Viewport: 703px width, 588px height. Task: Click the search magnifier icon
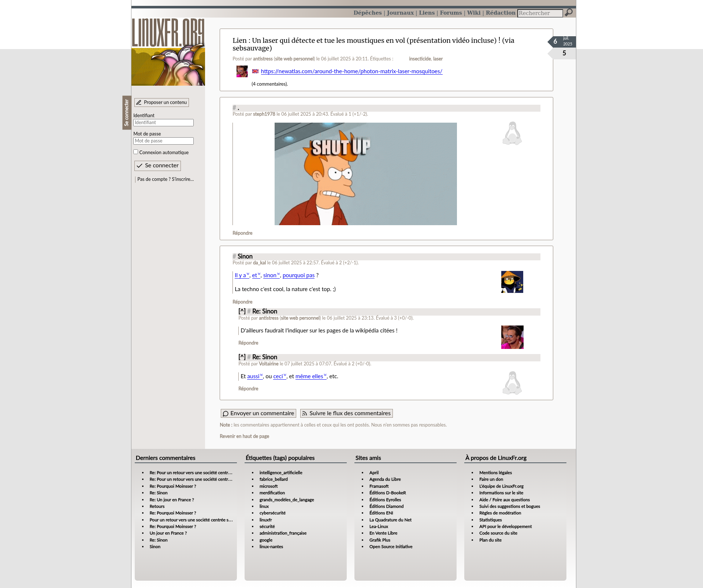(x=569, y=13)
